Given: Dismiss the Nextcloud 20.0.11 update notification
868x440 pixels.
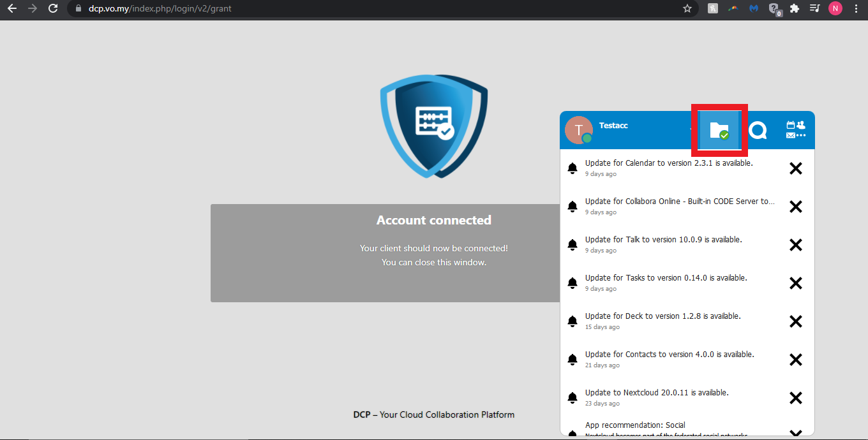Looking at the screenshot, I should [x=795, y=398].
